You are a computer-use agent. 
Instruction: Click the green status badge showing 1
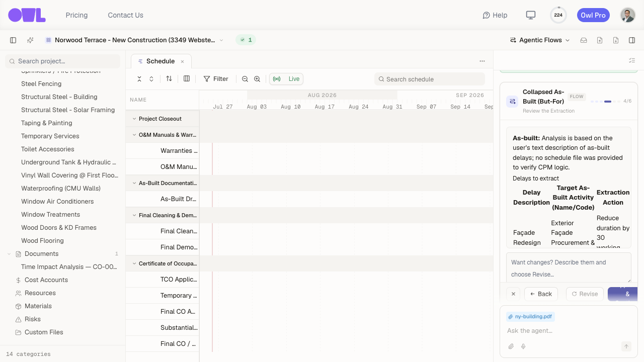[246, 40]
